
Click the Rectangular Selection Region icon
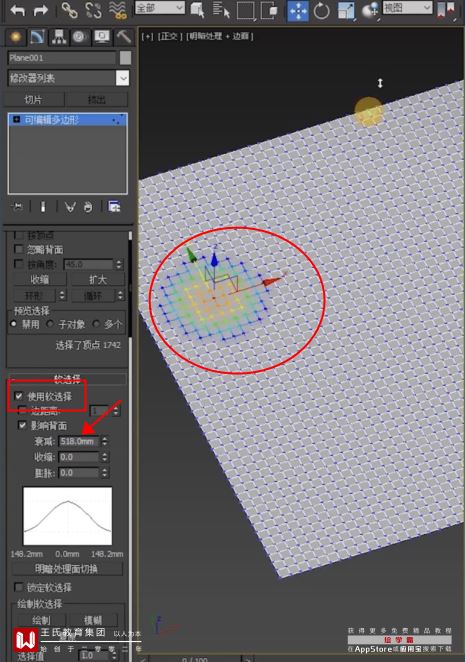pos(245,10)
